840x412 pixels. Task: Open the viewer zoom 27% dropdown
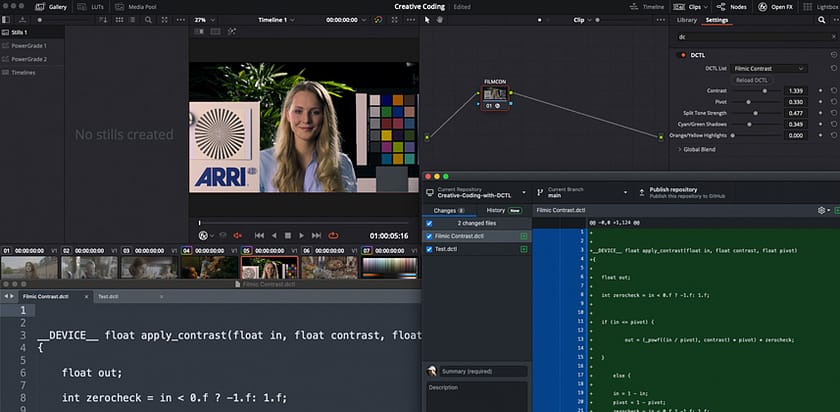(x=205, y=20)
